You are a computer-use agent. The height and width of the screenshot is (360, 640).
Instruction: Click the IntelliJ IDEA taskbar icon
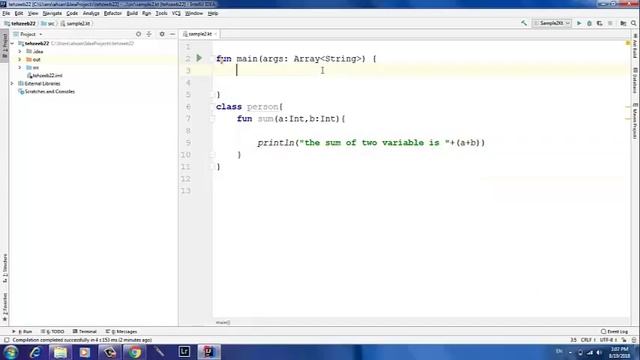[x=209, y=352]
